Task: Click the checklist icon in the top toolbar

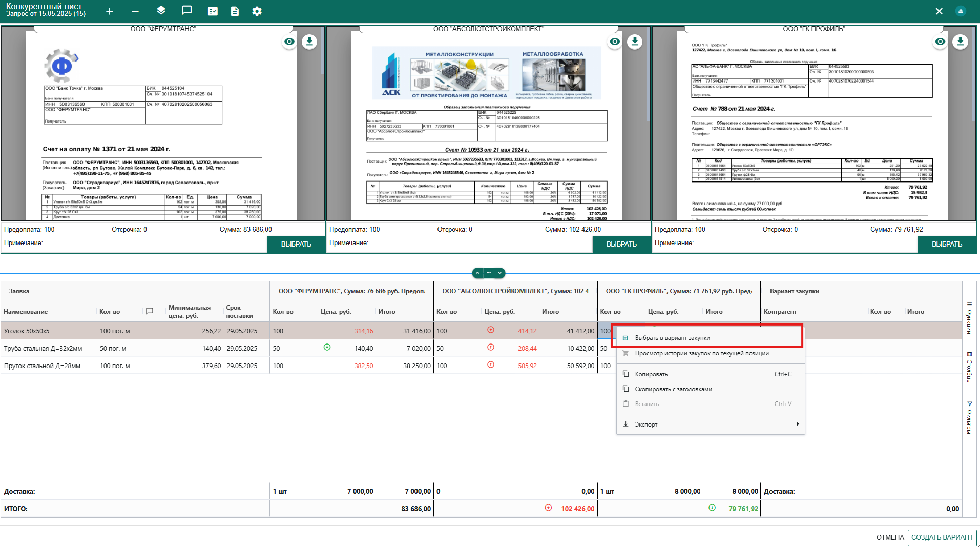Action: pyautogui.click(x=213, y=11)
